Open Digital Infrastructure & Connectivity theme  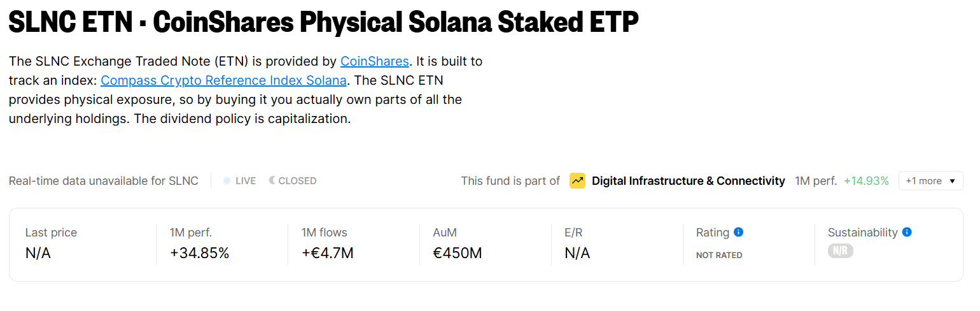[689, 181]
